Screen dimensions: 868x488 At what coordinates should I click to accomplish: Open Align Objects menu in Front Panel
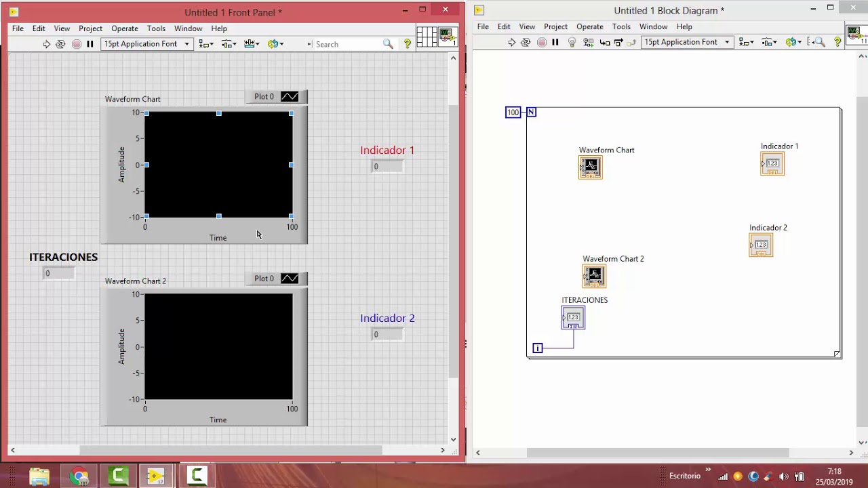click(206, 44)
